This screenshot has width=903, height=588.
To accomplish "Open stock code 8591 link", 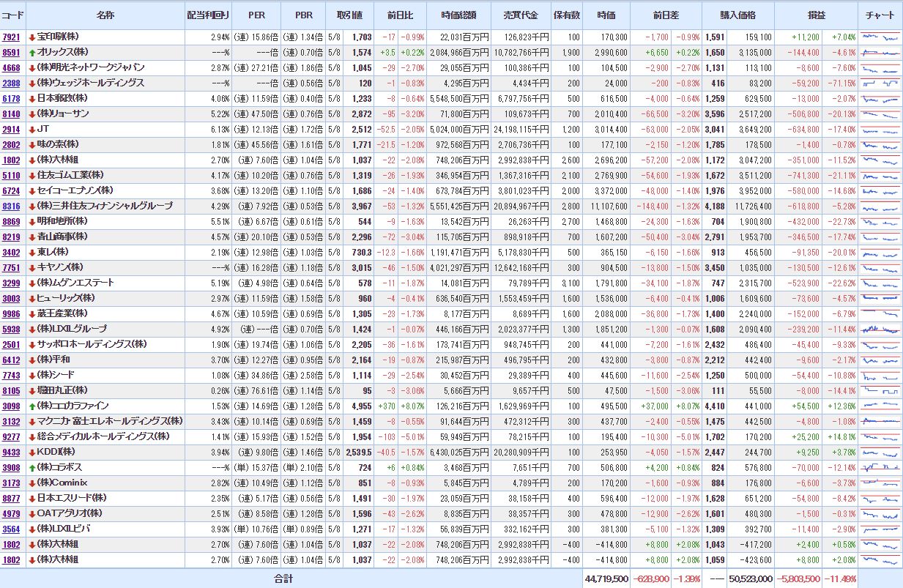I will 11,53.
